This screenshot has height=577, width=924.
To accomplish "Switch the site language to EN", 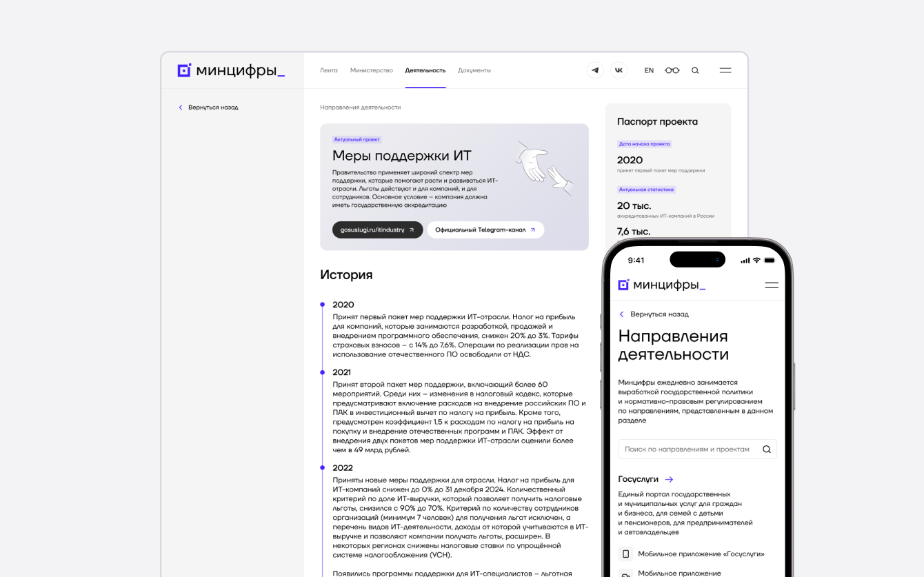I will tap(649, 70).
